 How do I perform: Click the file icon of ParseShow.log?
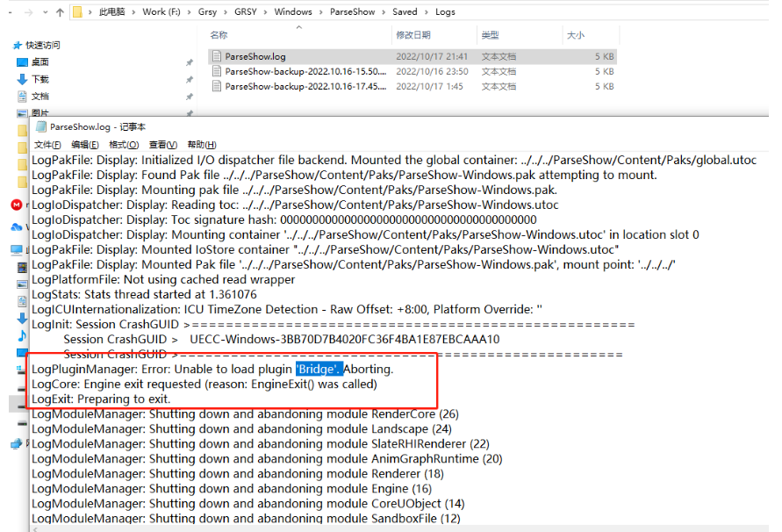pyautogui.click(x=217, y=56)
